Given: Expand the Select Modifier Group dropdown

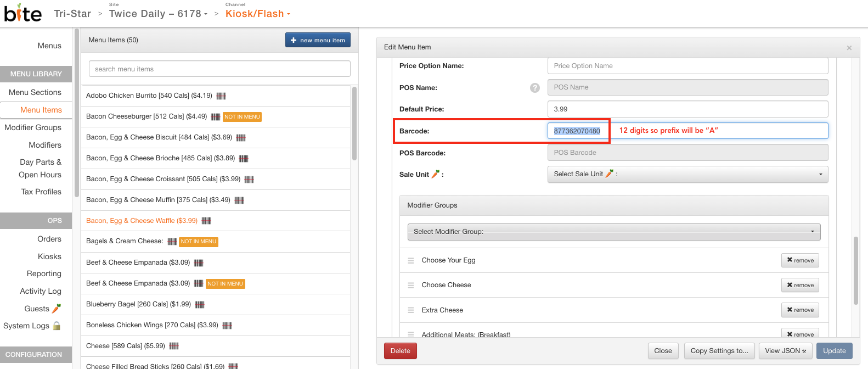Looking at the screenshot, I should click(613, 232).
